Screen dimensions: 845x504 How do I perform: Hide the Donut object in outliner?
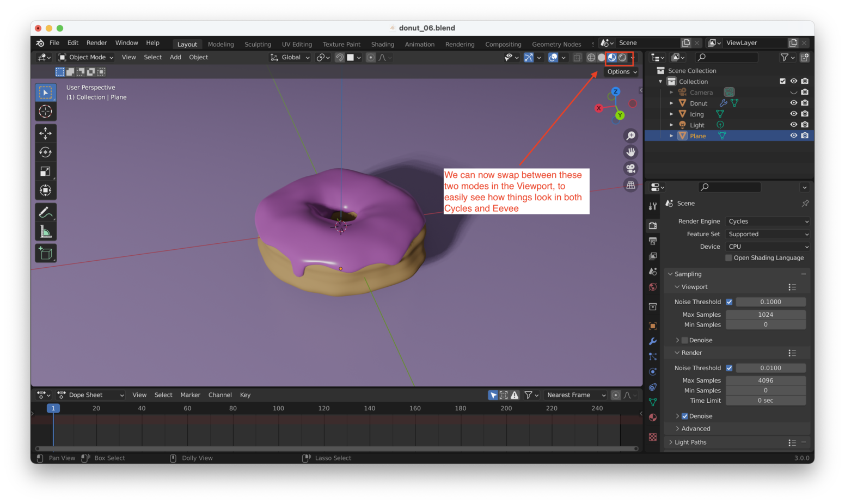click(793, 103)
